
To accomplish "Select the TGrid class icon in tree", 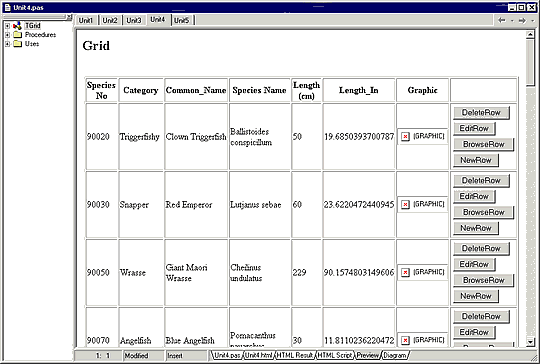I will 17,26.
